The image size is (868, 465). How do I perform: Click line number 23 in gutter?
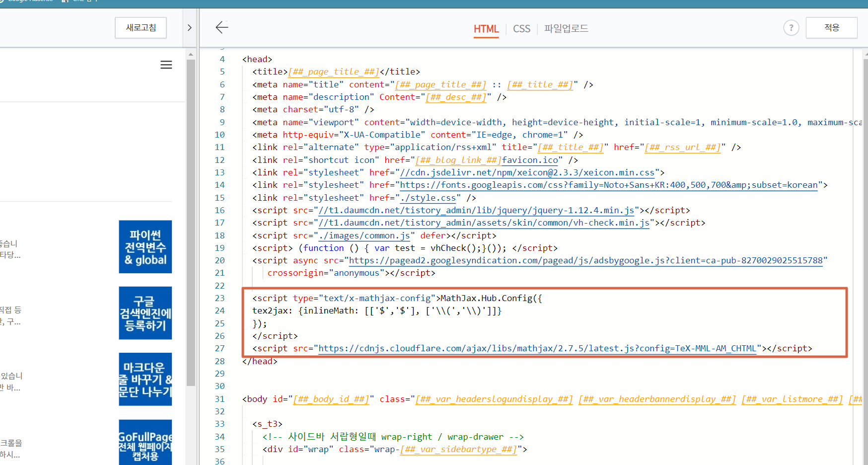click(219, 298)
